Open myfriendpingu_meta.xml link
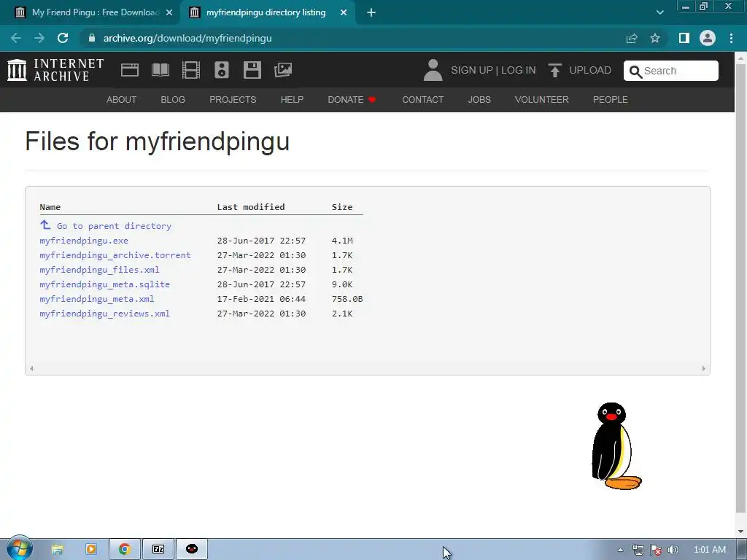 pyautogui.click(x=97, y=299)
